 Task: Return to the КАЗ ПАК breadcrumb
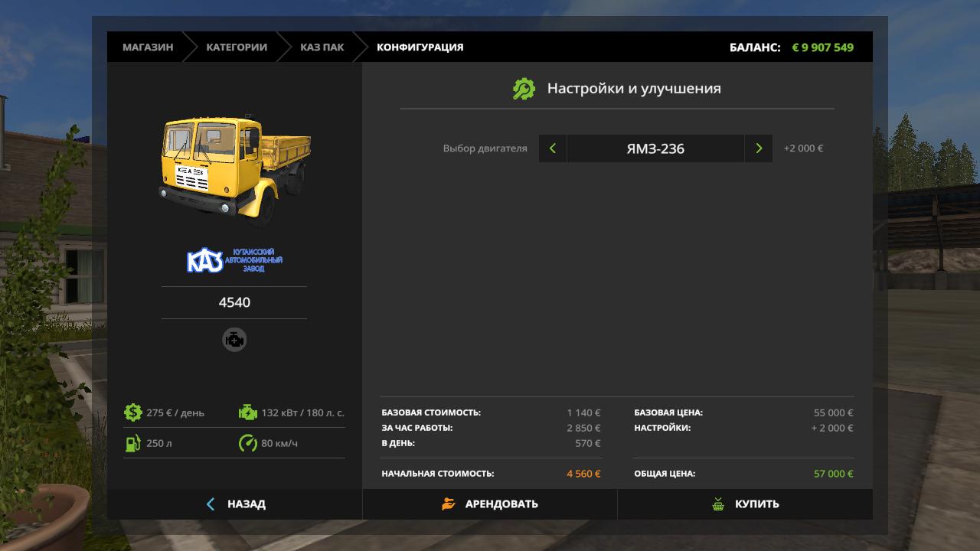coord(322,47)
